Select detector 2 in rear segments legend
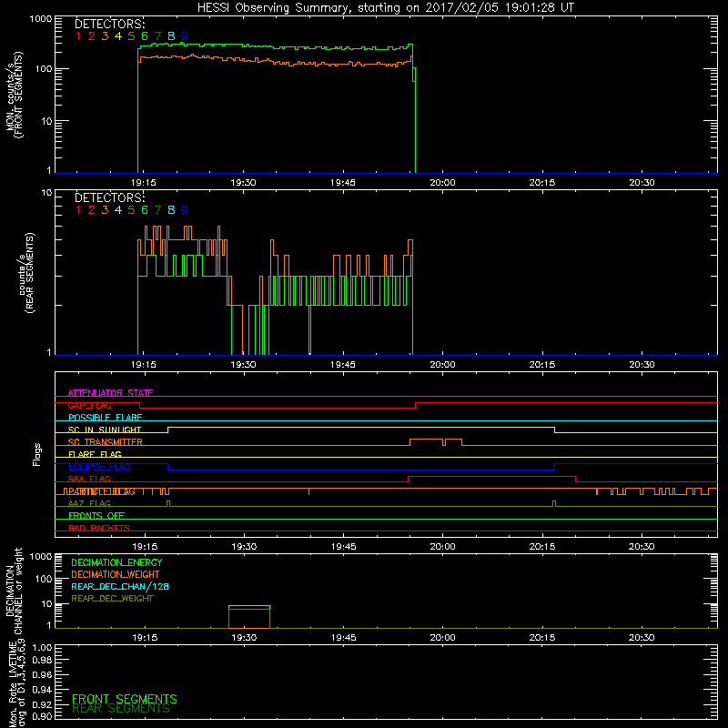Viewport: 728px width, 728px height. tap(92, 210)
